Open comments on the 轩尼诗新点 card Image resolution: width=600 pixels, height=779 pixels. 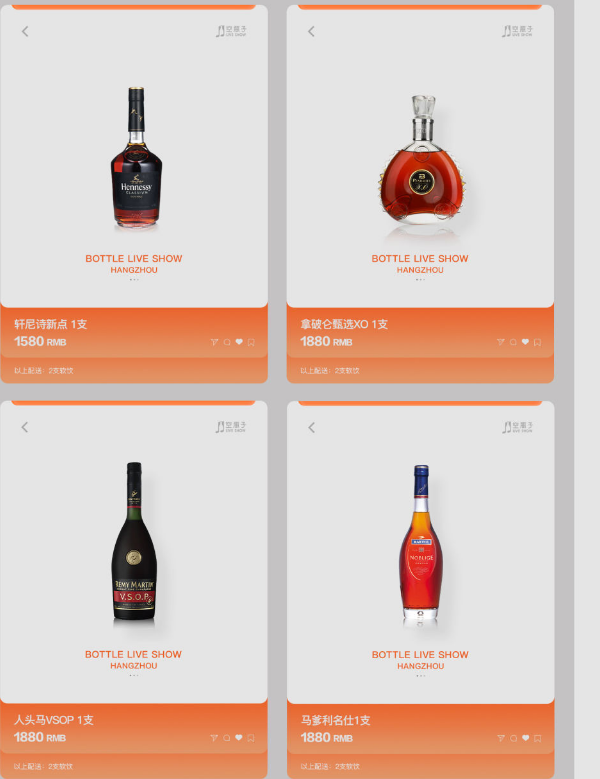pos(227,342)
